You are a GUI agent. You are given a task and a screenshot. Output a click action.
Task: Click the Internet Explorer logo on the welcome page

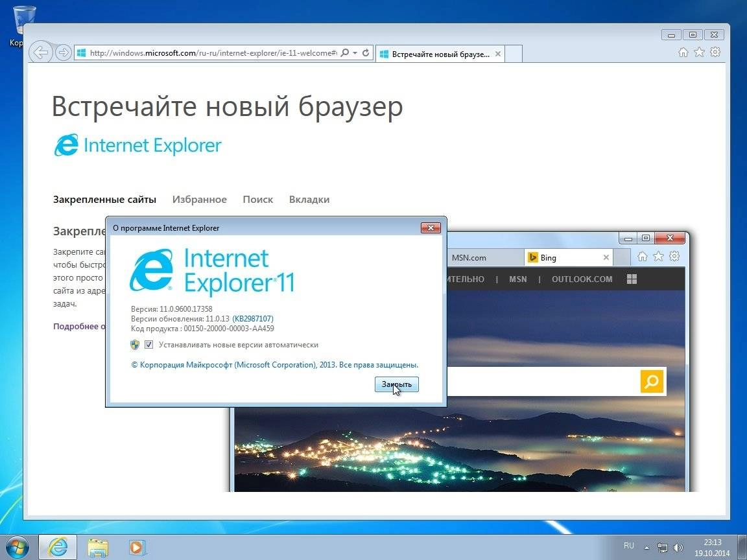tap(137, 145)
